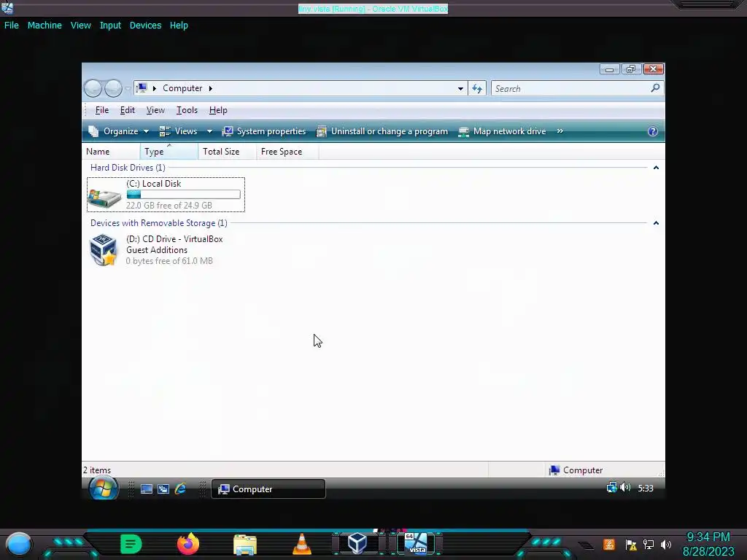Viewport: 747px width, 560px height.
Task: Open the Organize dropdown
Action: 119,131
